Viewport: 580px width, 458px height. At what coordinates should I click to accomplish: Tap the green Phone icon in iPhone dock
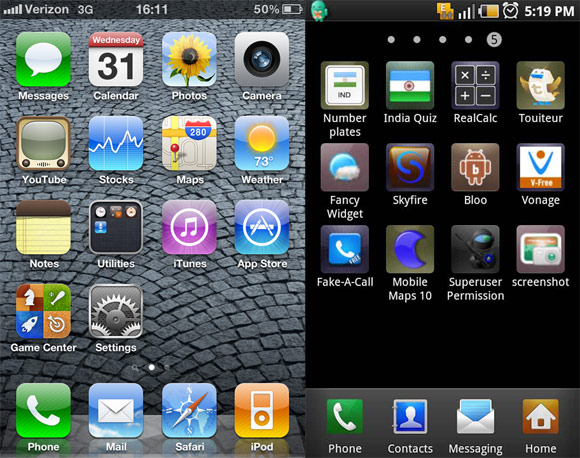pos(43,411)
